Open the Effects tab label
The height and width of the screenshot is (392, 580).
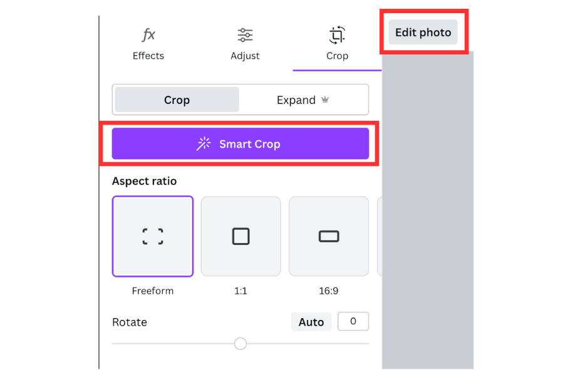(148, 56)
